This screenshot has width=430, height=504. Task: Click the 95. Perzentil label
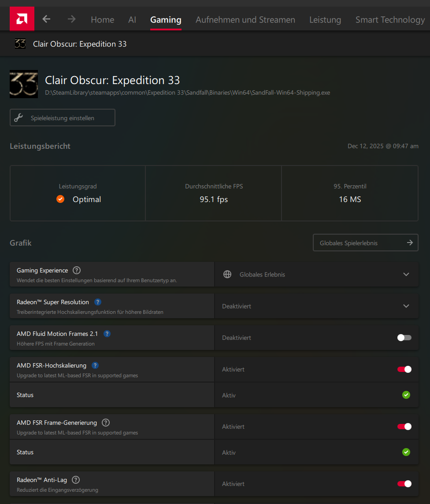(x=350, y=187)
